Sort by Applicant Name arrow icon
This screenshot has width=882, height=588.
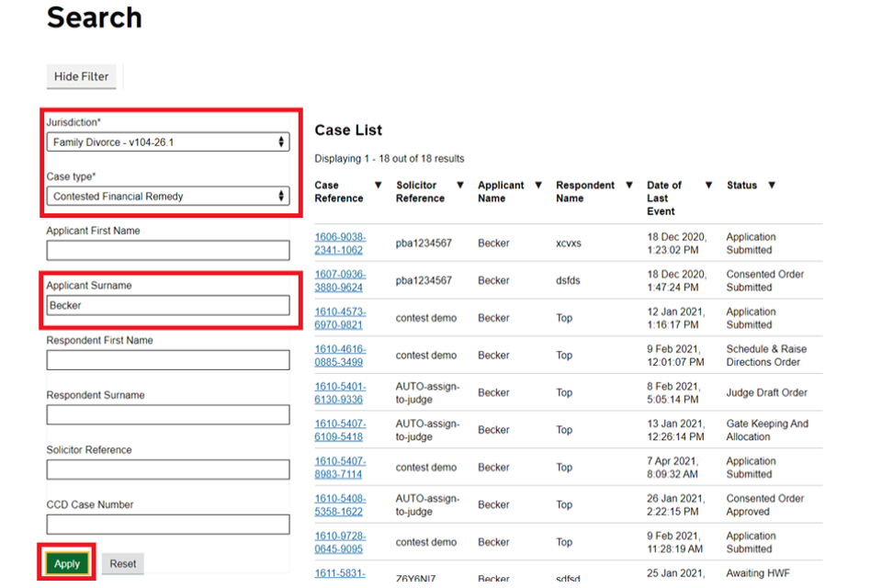[x=538, y=186]
